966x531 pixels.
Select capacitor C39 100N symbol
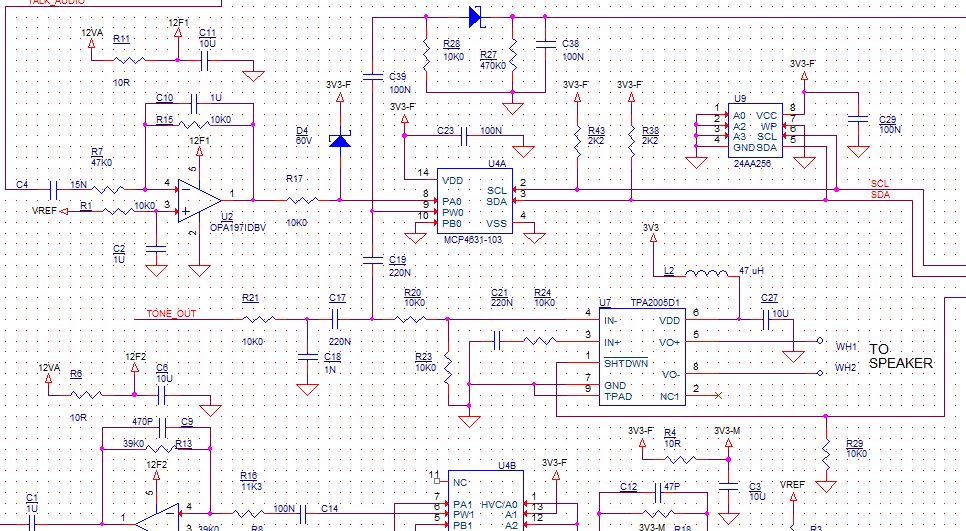(373, 77)
